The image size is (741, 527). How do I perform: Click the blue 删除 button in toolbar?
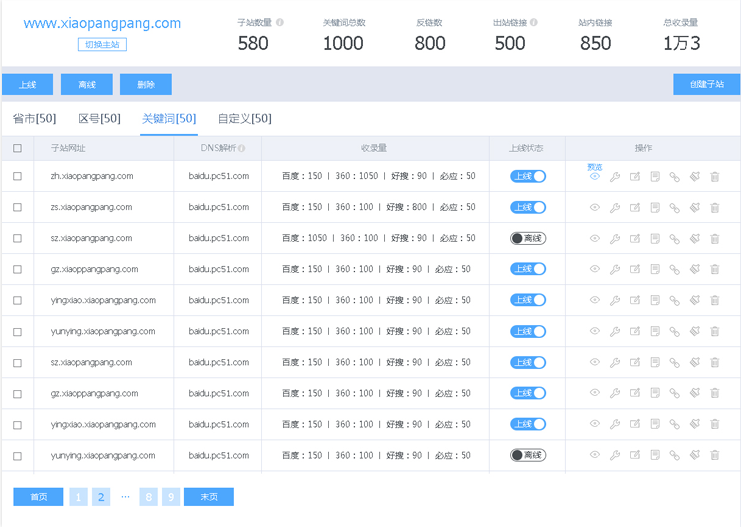145,85
